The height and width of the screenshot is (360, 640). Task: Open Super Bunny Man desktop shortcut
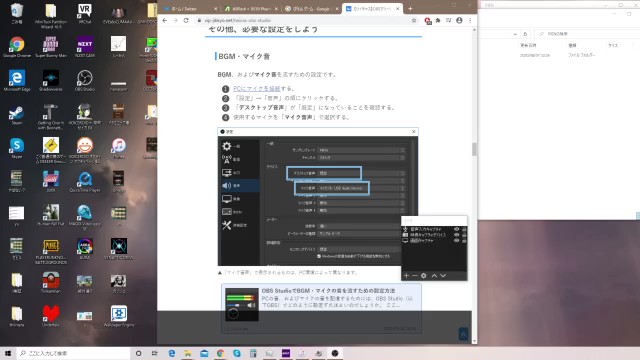51,47
